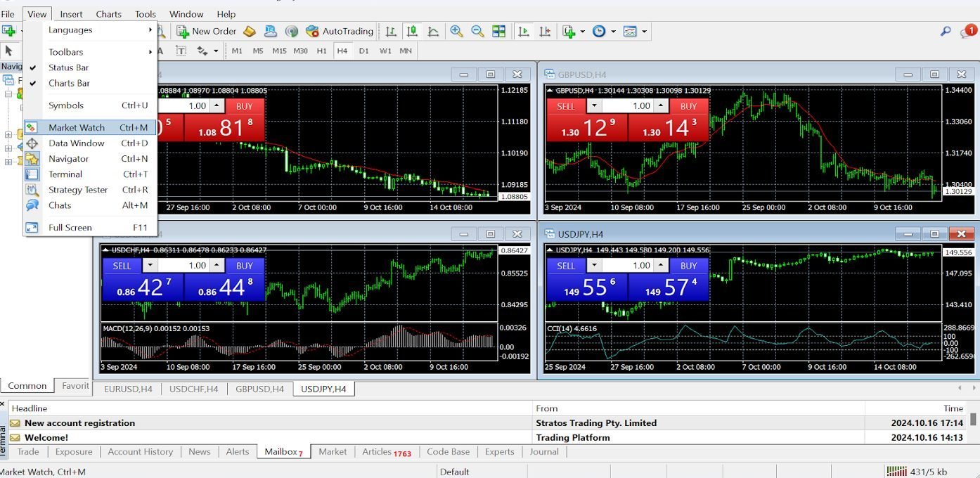Switch chart to bar chart style
The height and width of the screenshot is (478, 980).
[x=391, y=31]
